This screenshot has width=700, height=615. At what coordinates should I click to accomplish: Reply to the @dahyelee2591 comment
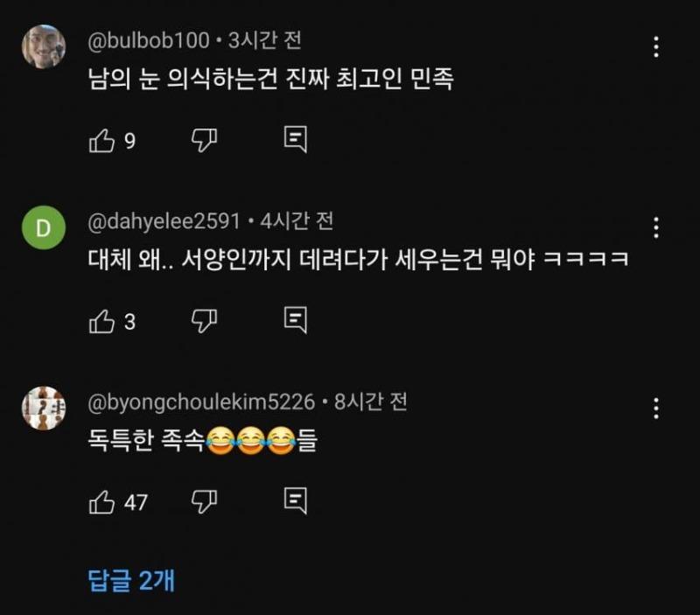pos(295,320)
